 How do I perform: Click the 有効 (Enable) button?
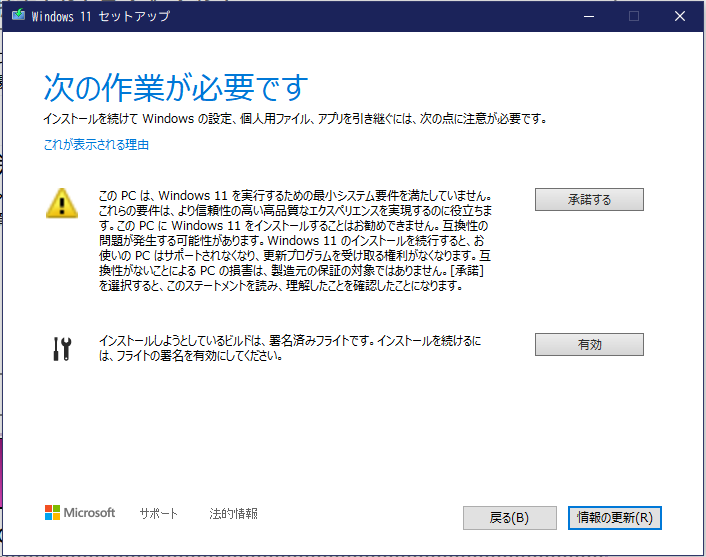click(x=589, y=344)
